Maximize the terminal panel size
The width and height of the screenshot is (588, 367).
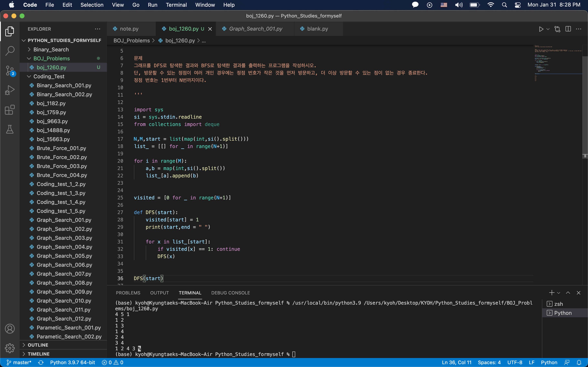tap(568, 293)
